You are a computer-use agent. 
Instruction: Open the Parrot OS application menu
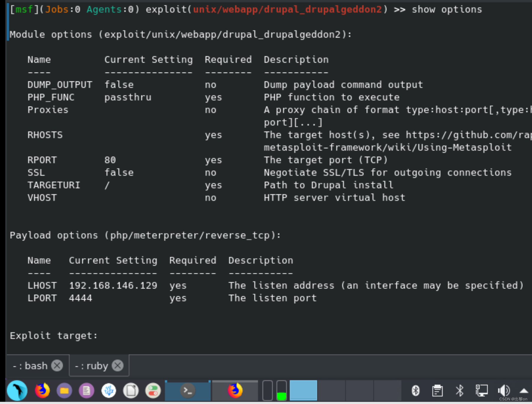pyautogui.click(x=17, y=390)
